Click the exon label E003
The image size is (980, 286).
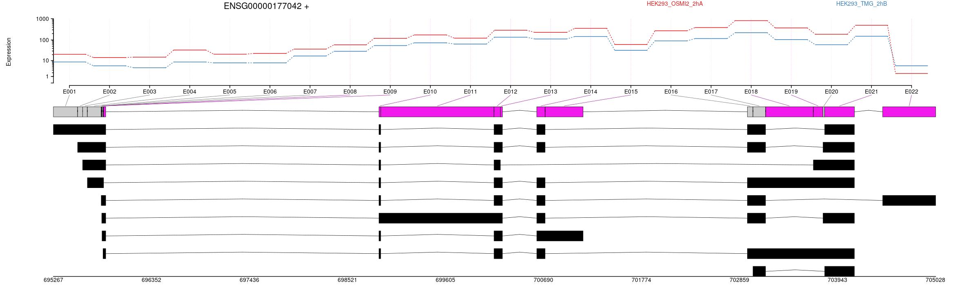tap(149, 92)
